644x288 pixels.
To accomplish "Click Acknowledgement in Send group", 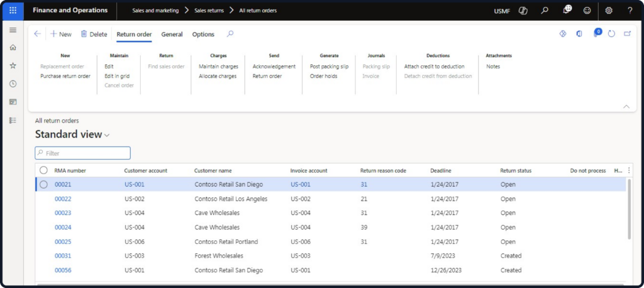I will tap(274, 66).
